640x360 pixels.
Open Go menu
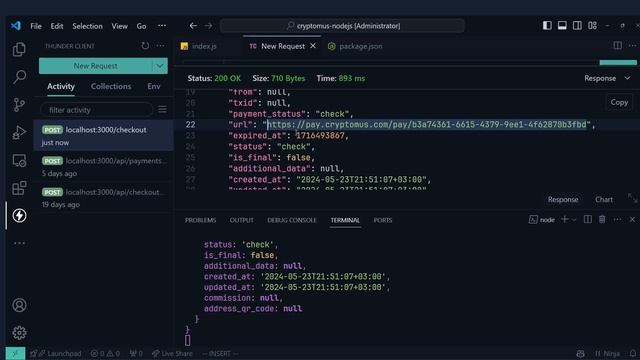tap(141, 26)
